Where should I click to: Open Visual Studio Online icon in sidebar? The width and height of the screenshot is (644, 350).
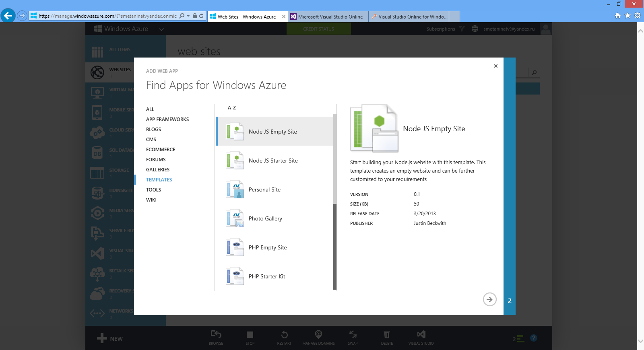(97, 253)
